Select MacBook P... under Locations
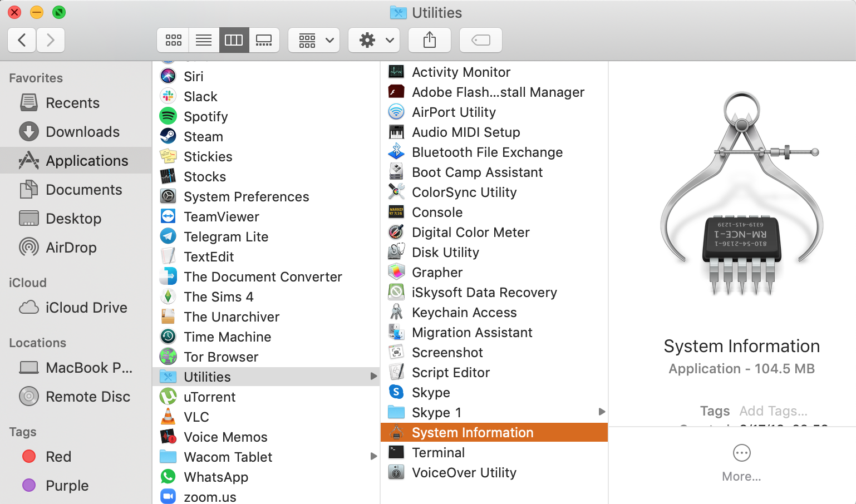Screen dimensions: 856x504 (x=76, y=368)
